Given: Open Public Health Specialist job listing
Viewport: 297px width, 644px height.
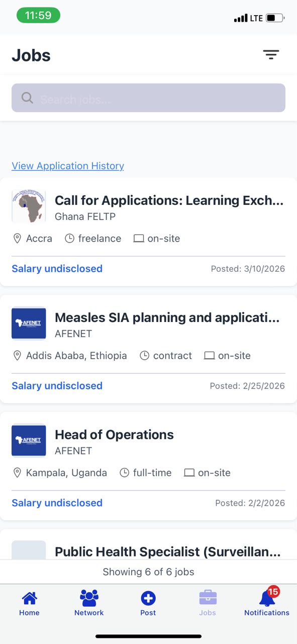Looking at the screenshot, I should 168,552.
